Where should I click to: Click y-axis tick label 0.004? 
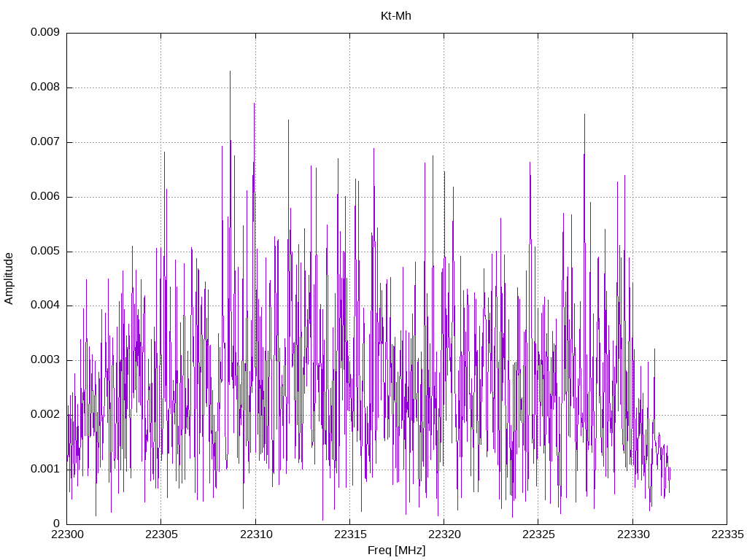pos(45,306)
